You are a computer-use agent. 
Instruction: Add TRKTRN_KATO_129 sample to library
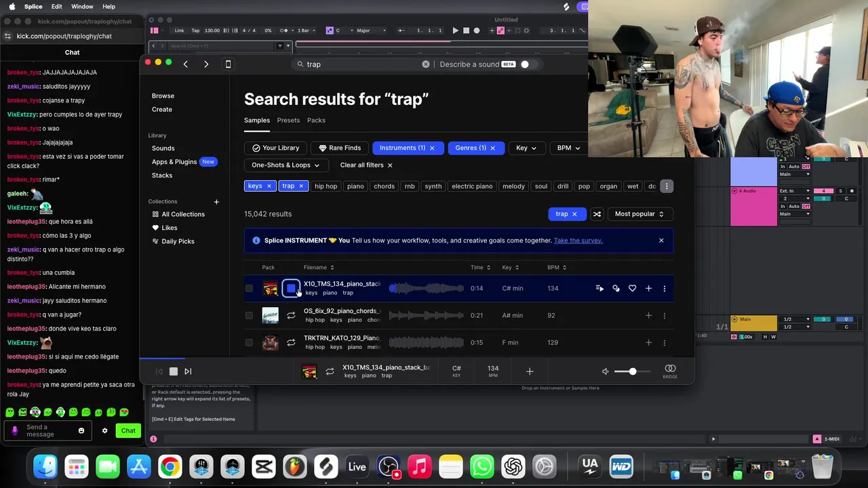point(648,342)
